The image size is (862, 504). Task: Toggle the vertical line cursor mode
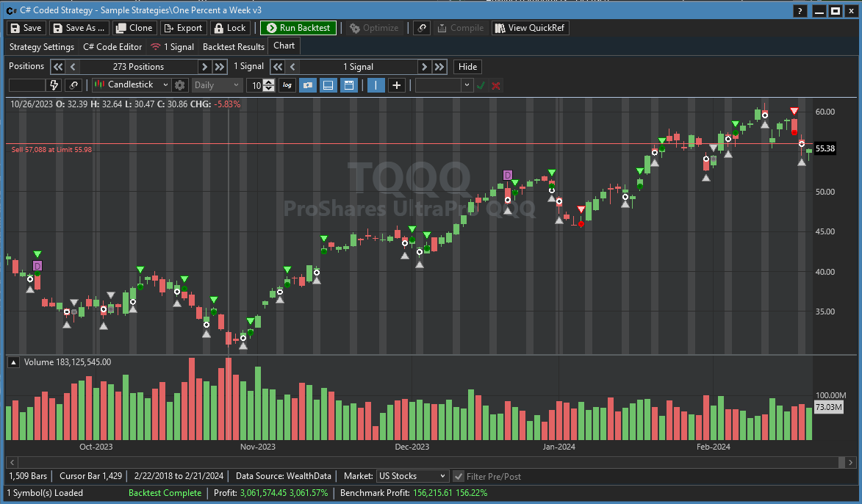click(x=376, y=85)
